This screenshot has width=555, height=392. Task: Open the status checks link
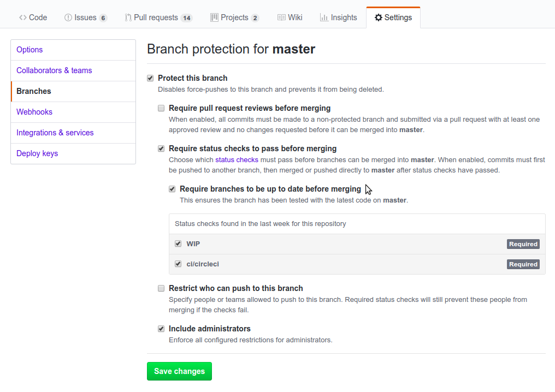point(237,159)
